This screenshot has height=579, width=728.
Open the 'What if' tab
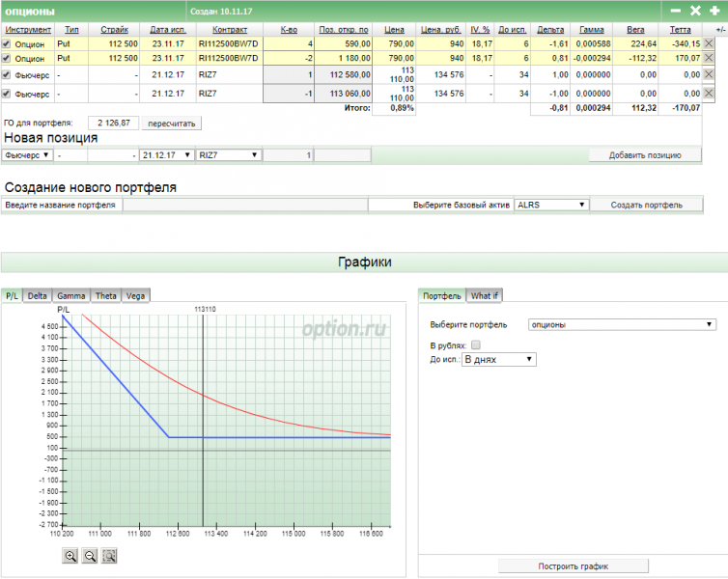point(485,295)
